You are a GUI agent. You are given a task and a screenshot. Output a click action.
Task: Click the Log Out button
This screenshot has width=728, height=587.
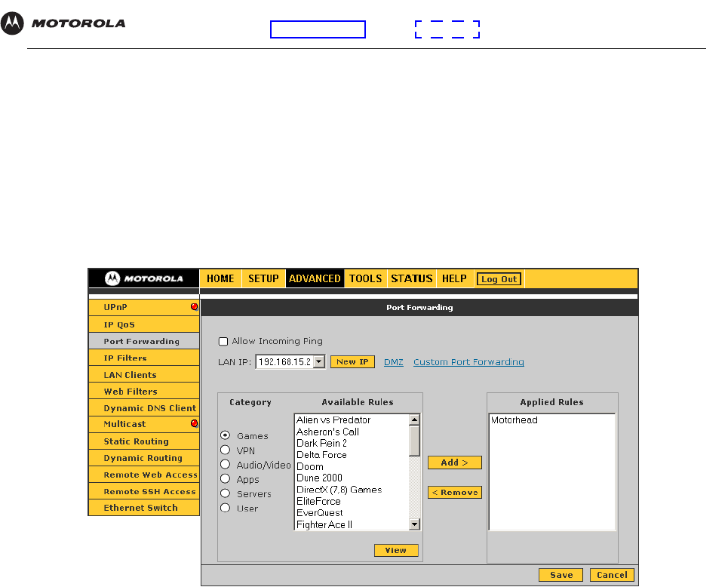coord(499,279)
